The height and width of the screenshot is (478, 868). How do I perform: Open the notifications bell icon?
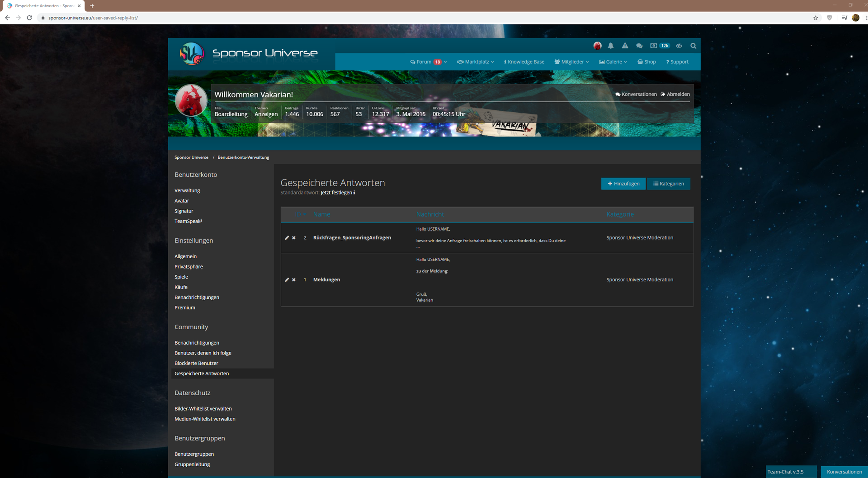pos(611,46)
